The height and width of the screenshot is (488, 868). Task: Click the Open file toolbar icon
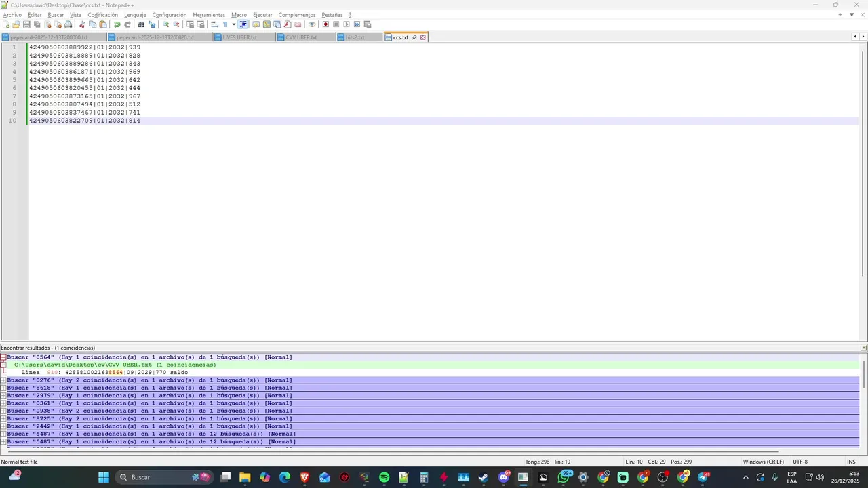click(16, 24)
